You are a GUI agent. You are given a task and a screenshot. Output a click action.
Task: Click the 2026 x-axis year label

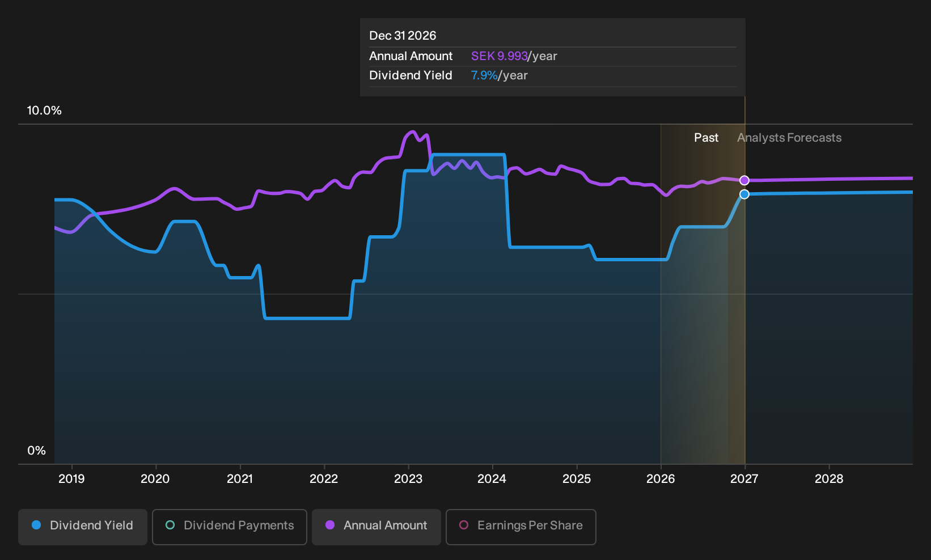click(661, 479)
